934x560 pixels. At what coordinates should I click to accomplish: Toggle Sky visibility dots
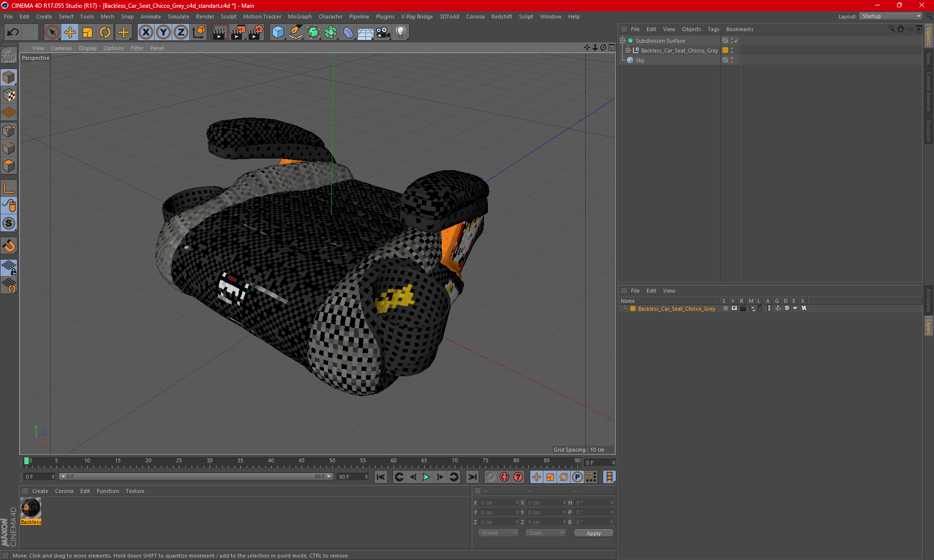click(732, 60)
